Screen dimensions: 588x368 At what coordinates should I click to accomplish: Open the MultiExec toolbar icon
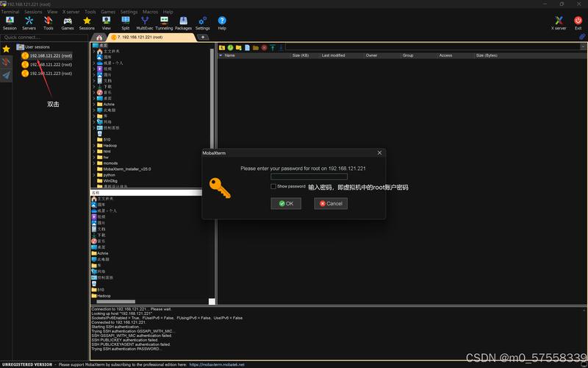pos(145,22)
